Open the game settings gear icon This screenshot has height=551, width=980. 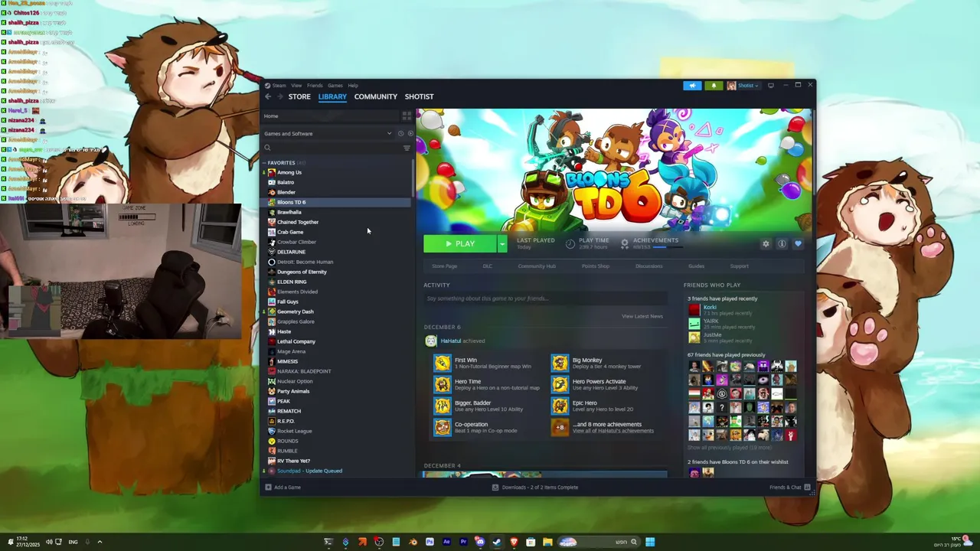pyautogui.click(x=766, y=243)
